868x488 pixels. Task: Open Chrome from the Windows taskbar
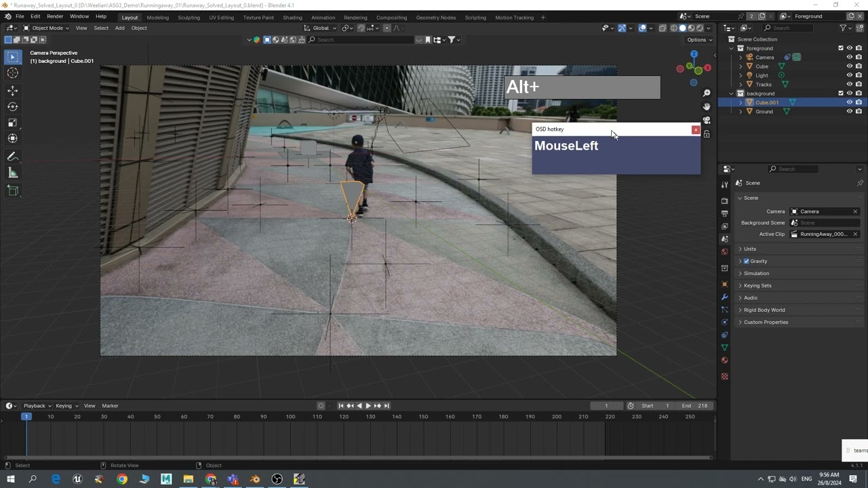[122, 479]
